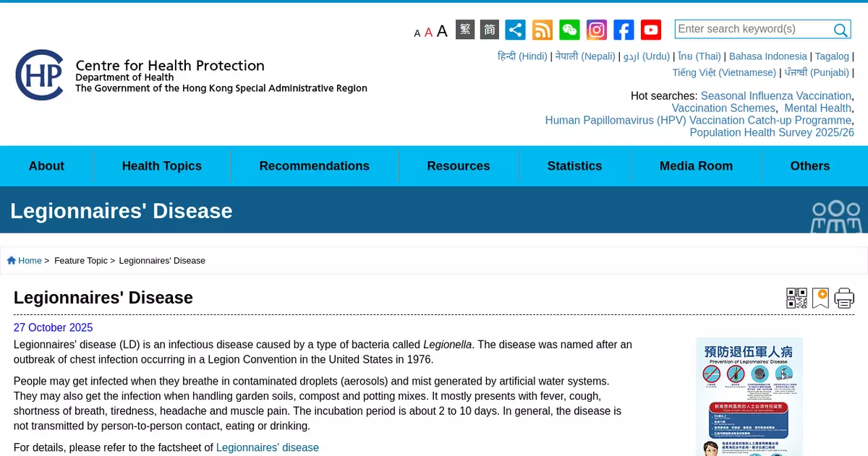The width and height of the screenshot is (868, 456).
Task: Switch to Simplified Chinese (简)
Action: coord(490,30)
